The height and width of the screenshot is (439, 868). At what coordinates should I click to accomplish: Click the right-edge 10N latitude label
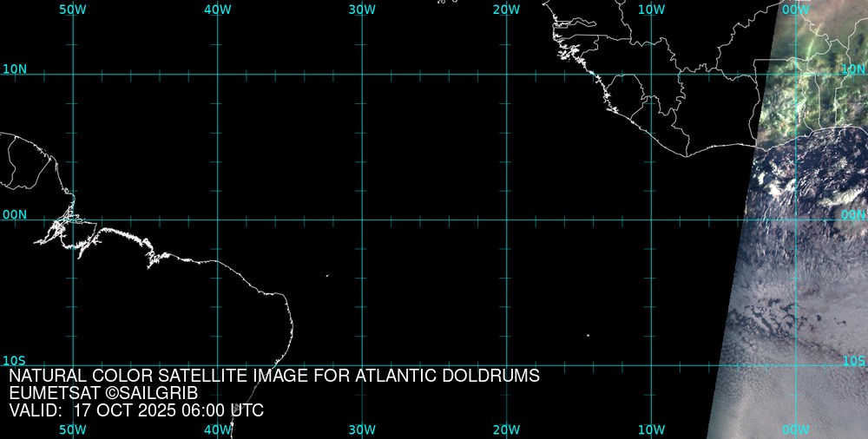point(854,69)
